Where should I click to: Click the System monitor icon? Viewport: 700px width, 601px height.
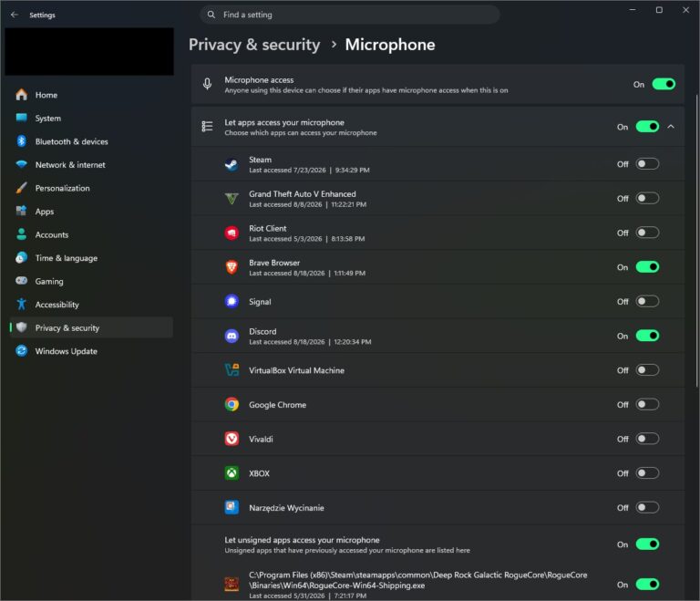22,118
